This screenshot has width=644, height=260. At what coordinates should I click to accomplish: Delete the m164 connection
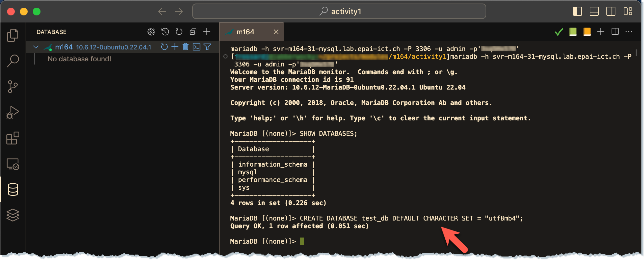[185, 47]
